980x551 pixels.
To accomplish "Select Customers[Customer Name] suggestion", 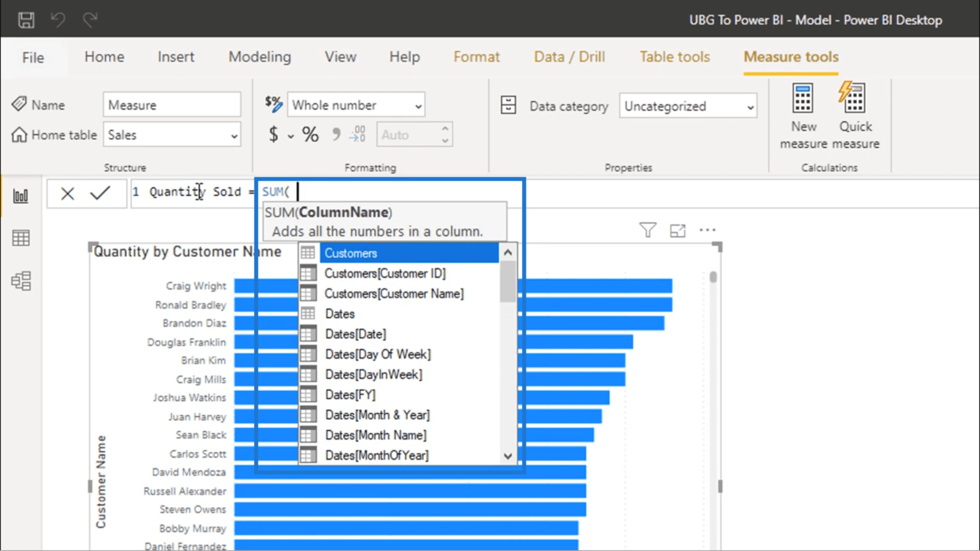I will point(399,293).
